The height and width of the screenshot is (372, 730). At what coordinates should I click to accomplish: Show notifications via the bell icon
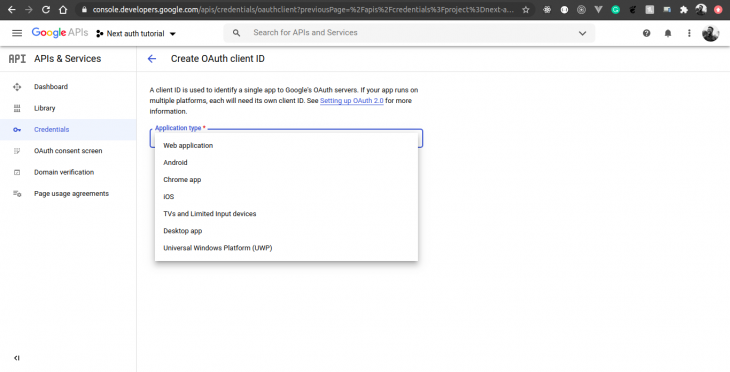[668, 33]
